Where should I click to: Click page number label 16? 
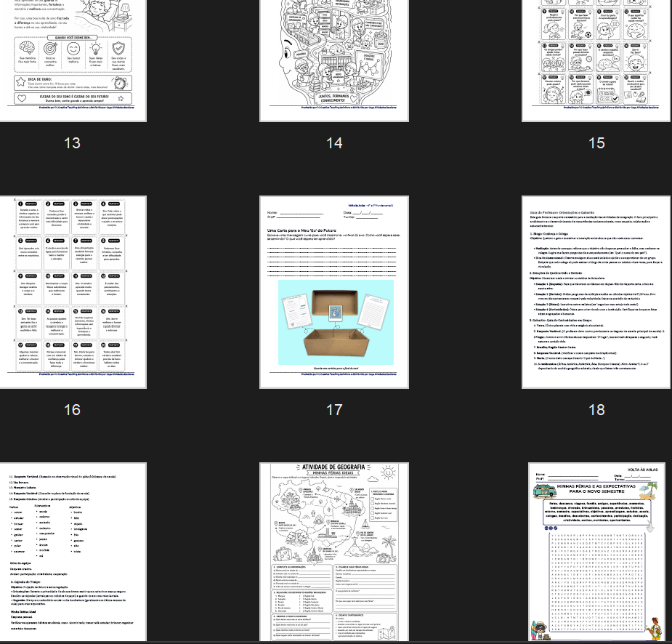pos(72,409)
